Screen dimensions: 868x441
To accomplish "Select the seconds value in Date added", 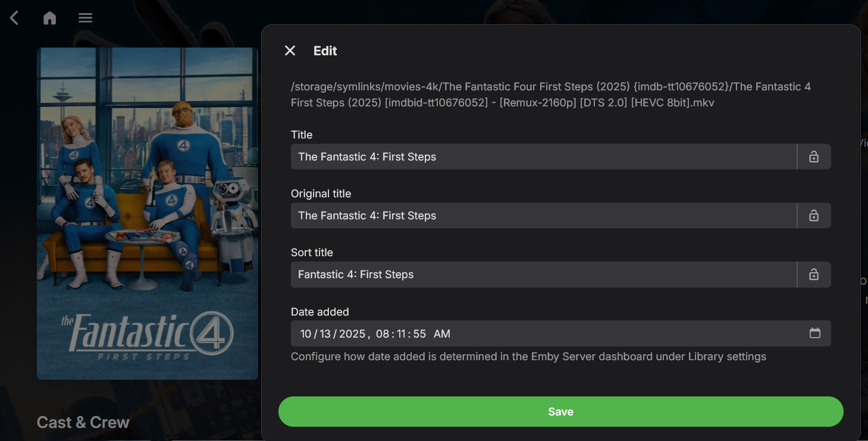I will 419,334.
